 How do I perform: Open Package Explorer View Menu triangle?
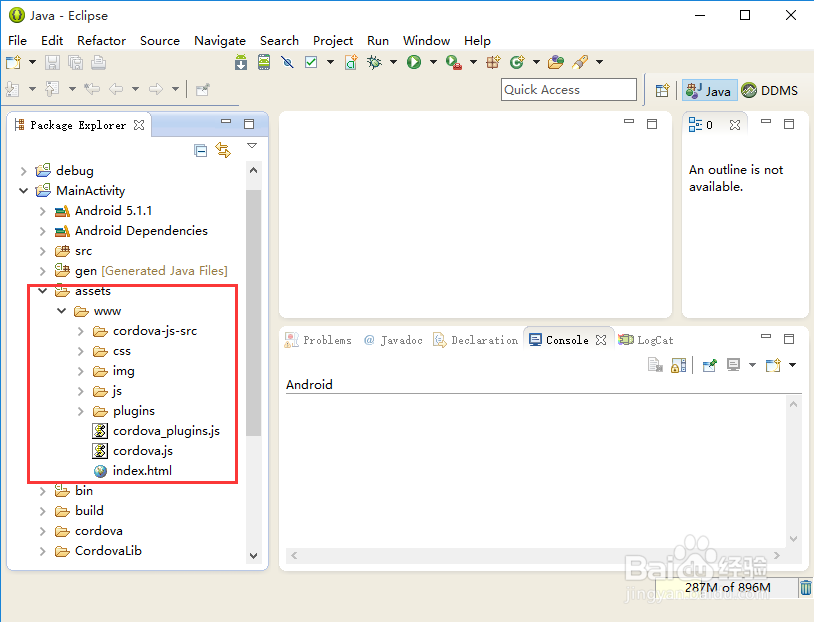252,146
